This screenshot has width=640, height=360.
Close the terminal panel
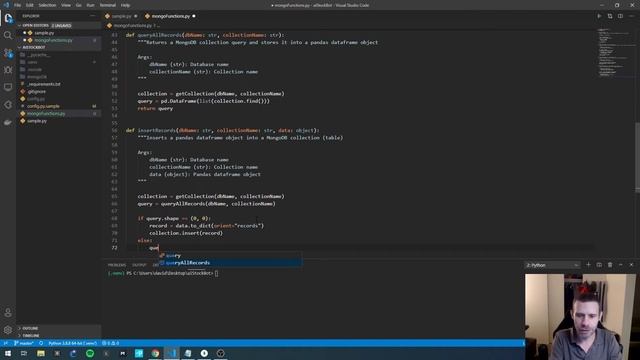(631, 265)
